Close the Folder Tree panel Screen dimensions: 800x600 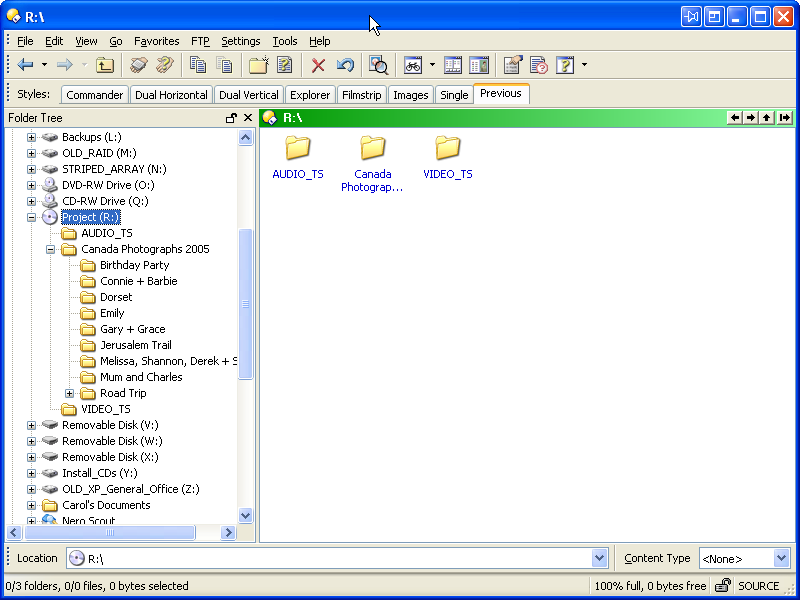click(x=248, y=118)
